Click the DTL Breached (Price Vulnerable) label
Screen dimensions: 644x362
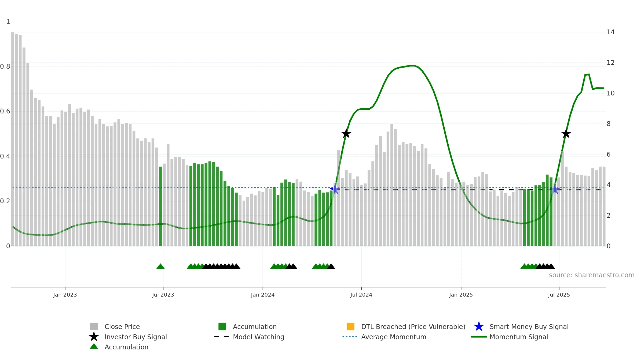click(x=413, y=327)
